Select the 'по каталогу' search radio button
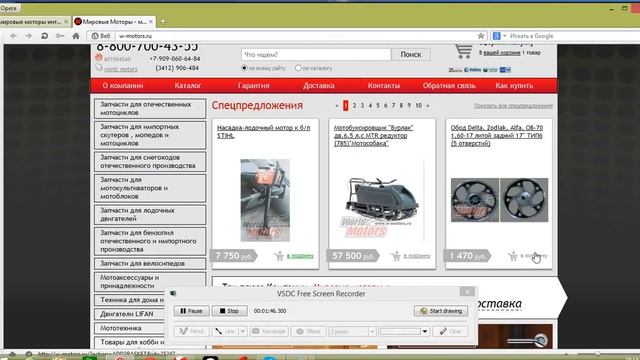Image resolution: width=640 pixels, height=360 pixels. click(298, 68)
